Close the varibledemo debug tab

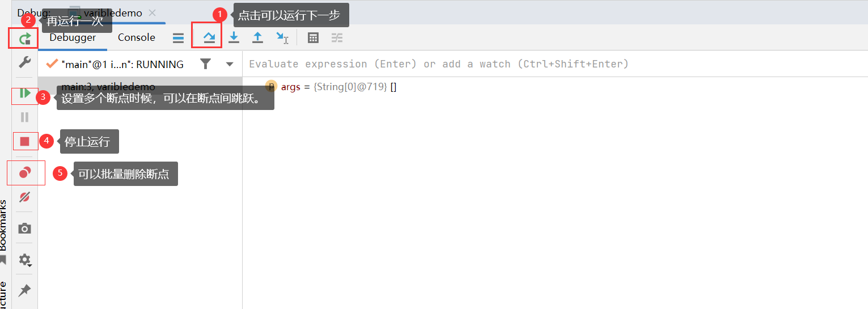pos(151,12)
